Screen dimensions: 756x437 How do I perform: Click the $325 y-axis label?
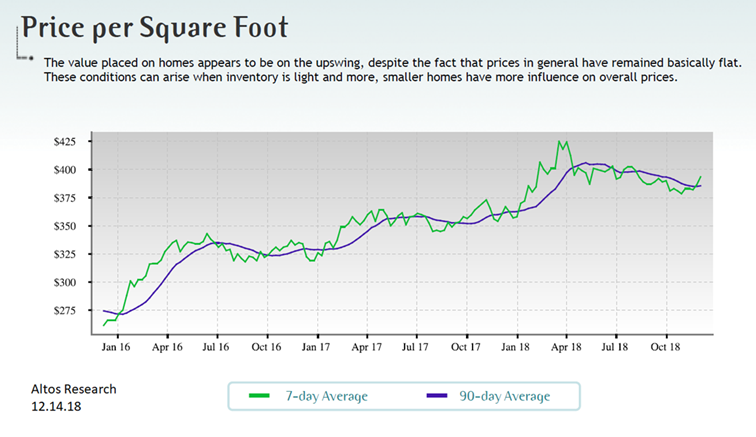click(65, 254)
